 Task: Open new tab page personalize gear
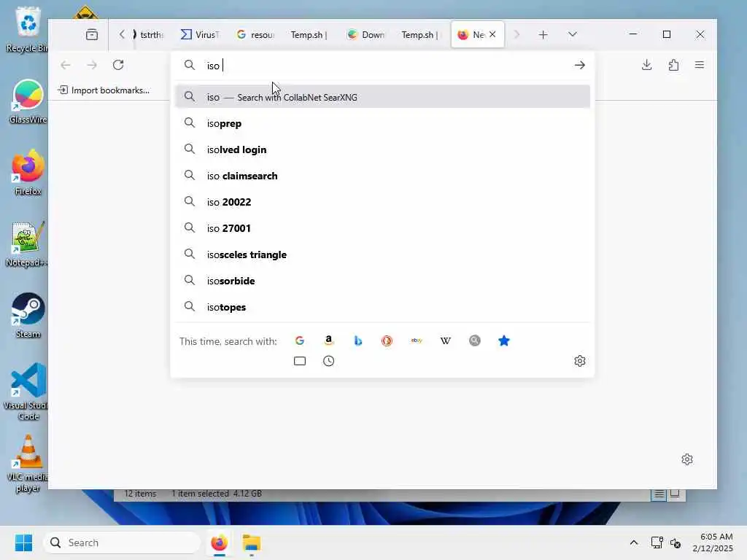(687, 459)
